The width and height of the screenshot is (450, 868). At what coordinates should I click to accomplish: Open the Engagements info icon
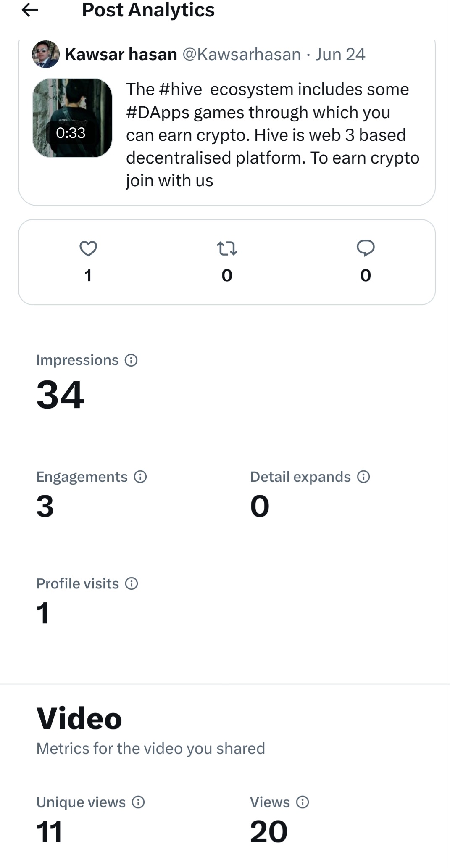point(140,477)
